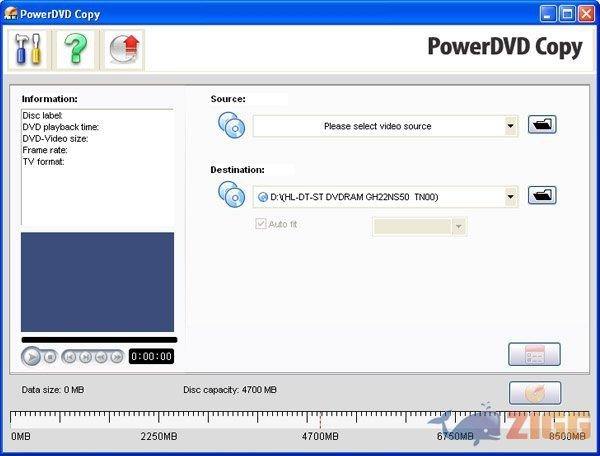The height and width of the screenshot is (456, 600).
Task: Skip to the previous chapter
Action: [x=69, y=356]
